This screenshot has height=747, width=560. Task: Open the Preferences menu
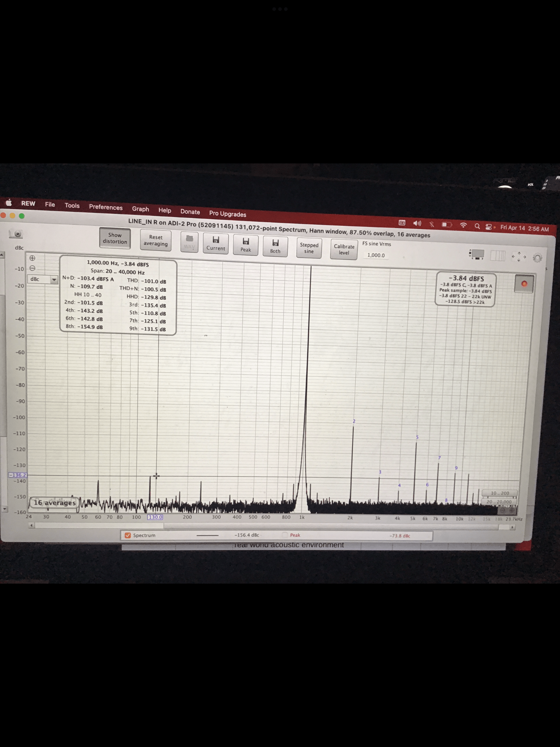(x=106, y=207)
